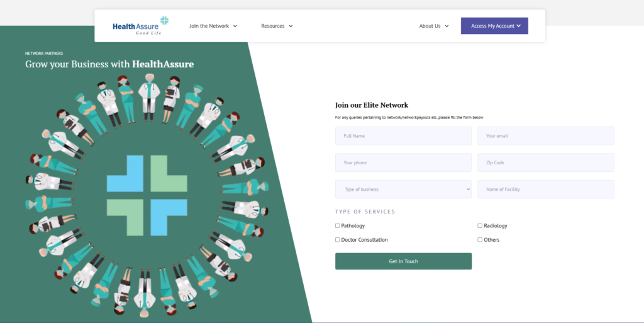This screenshot has height=323, width=644.
Task: Expand the Access My Account menu
Action: pos(493,26)
